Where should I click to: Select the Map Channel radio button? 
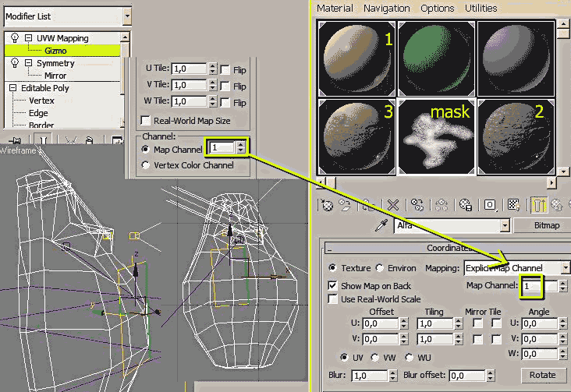(x=145, y=149)
